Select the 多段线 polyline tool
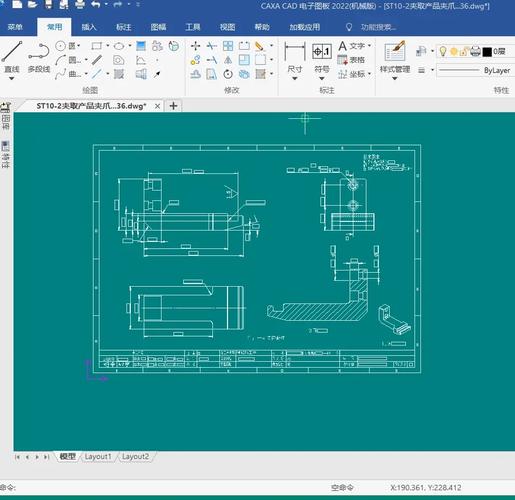The height and width of the screenshot is (500, 515). click(x=39, y=57)
